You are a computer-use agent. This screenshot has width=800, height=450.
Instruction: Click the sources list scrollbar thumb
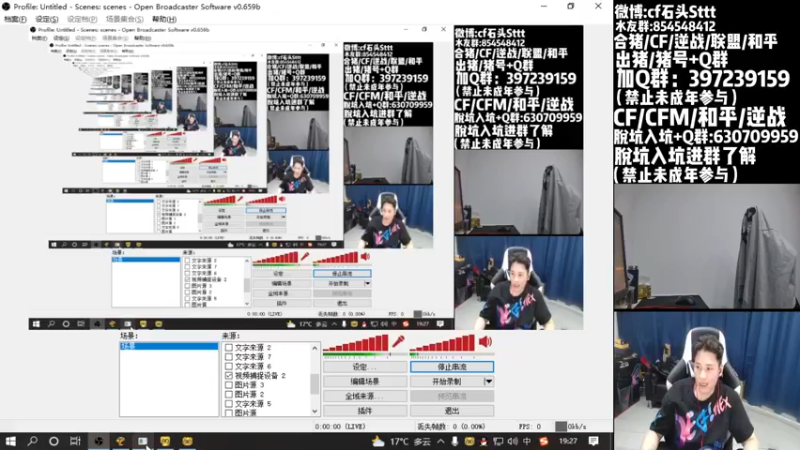click(315, 384)
